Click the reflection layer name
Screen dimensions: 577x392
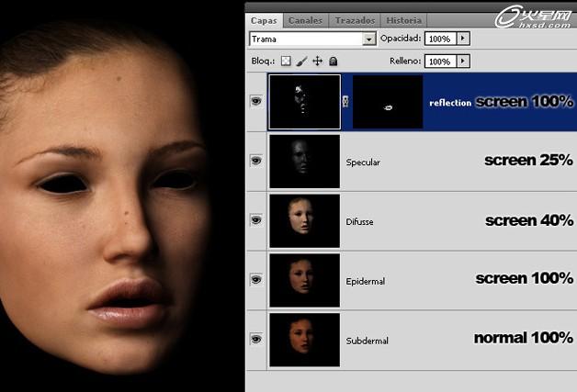pos(450,103)
